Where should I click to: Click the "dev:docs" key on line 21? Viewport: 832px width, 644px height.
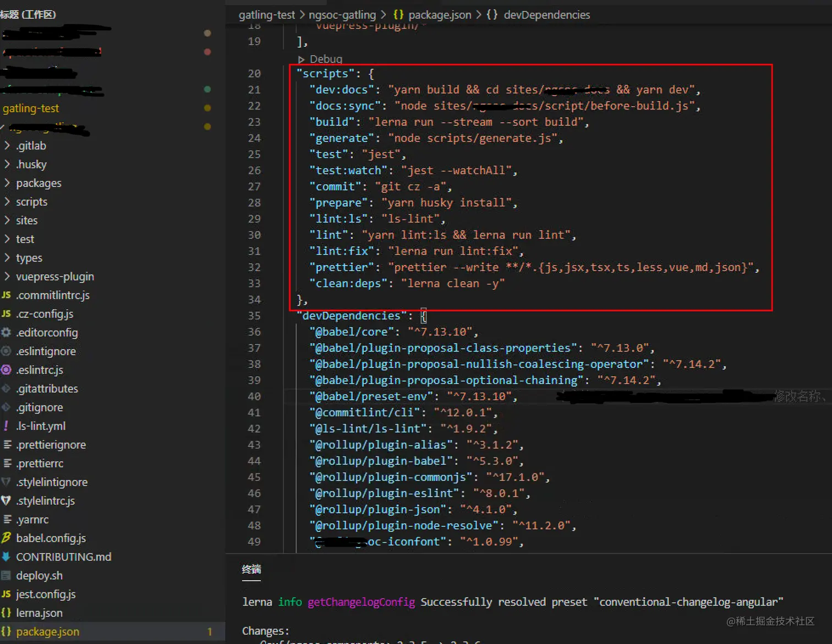pos(342,90)
